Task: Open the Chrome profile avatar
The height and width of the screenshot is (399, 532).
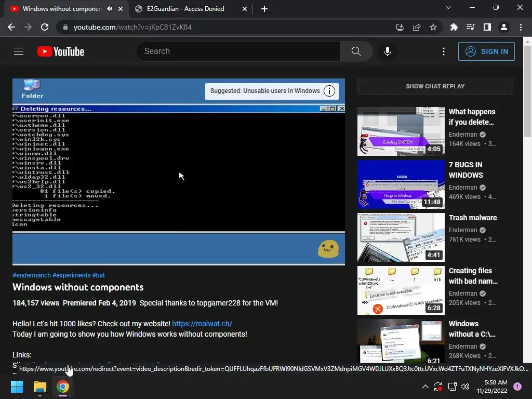Action: point(504,27)
